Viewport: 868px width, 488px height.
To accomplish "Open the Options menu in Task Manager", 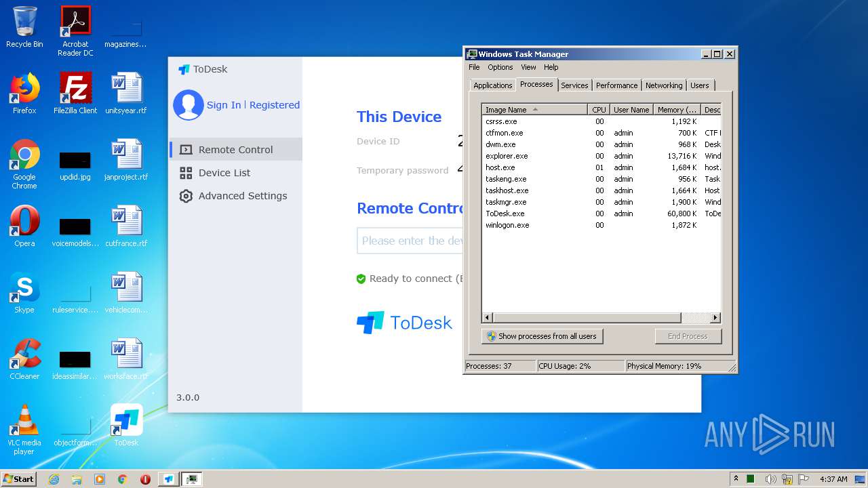I will coord(500,67).
